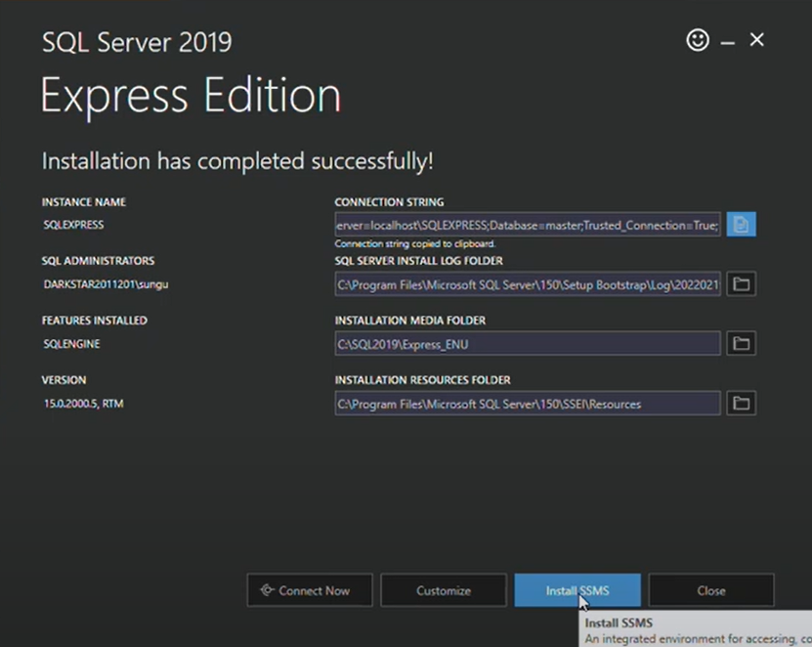
Task: Click the SQL Server 2019 title text
Action: pos(137,42)
